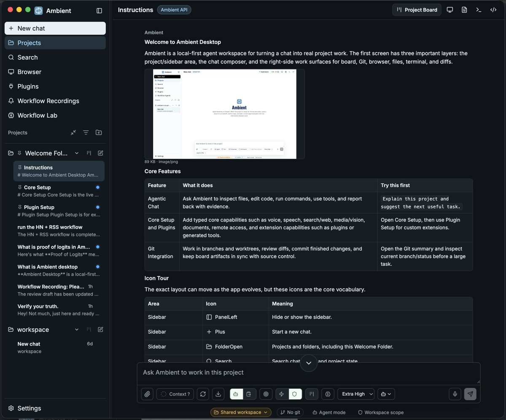The image size is (506, 420).
Task: Open the Plugin Setup chat
Action: (59, 210)
